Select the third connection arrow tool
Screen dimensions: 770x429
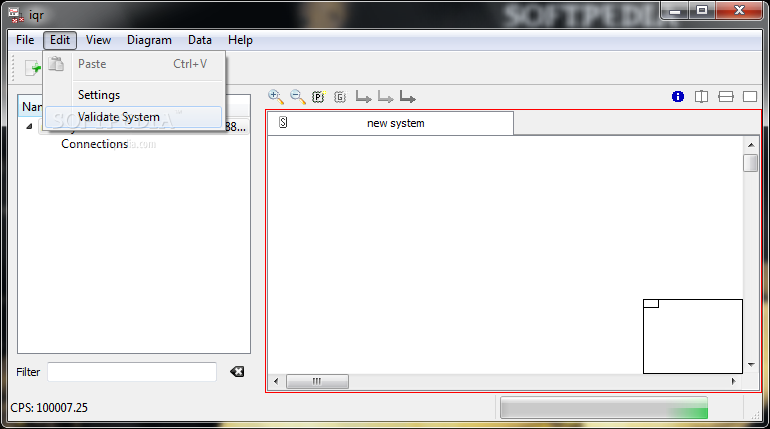[x=408, y=97]
